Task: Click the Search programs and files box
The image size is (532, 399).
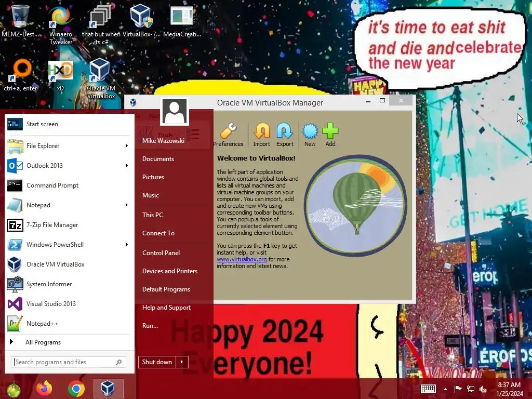Action: pyautogui.click(x=69, y=362)
